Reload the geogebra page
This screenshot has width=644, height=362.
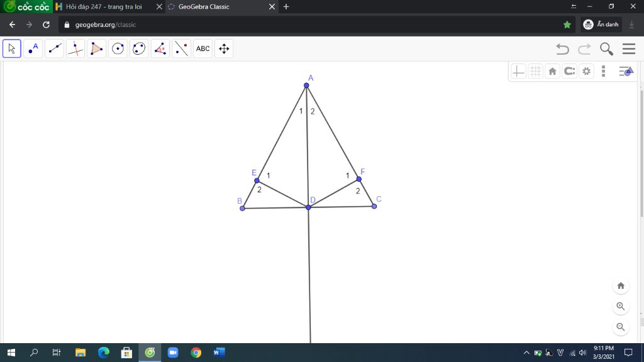click(46, 25)
